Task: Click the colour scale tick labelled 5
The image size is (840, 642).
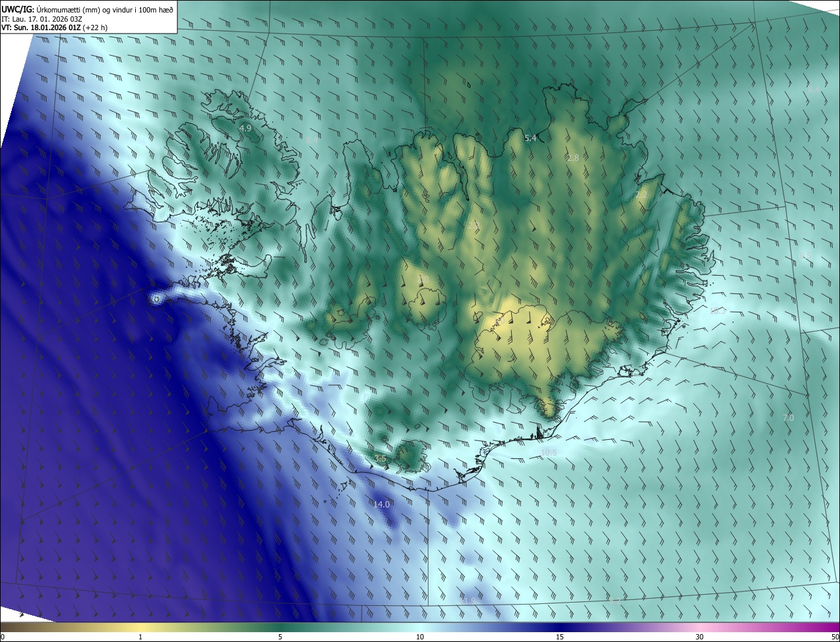Action: click(x=280, y=637)
